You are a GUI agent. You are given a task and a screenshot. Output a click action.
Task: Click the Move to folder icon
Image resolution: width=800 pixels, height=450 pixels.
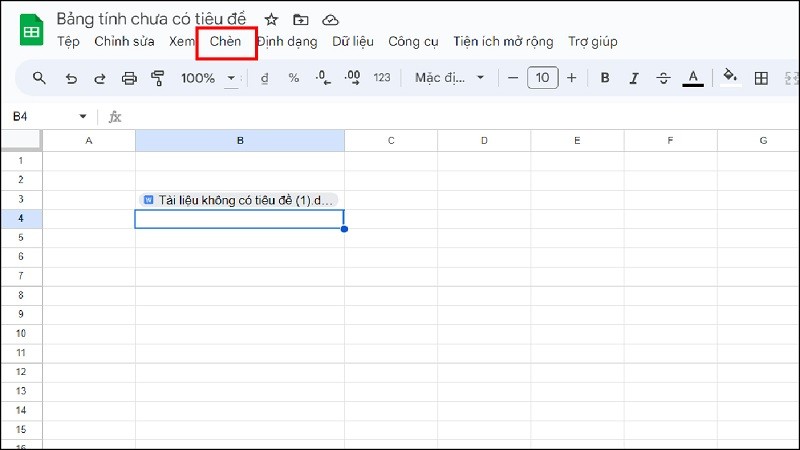pos(301,20)
